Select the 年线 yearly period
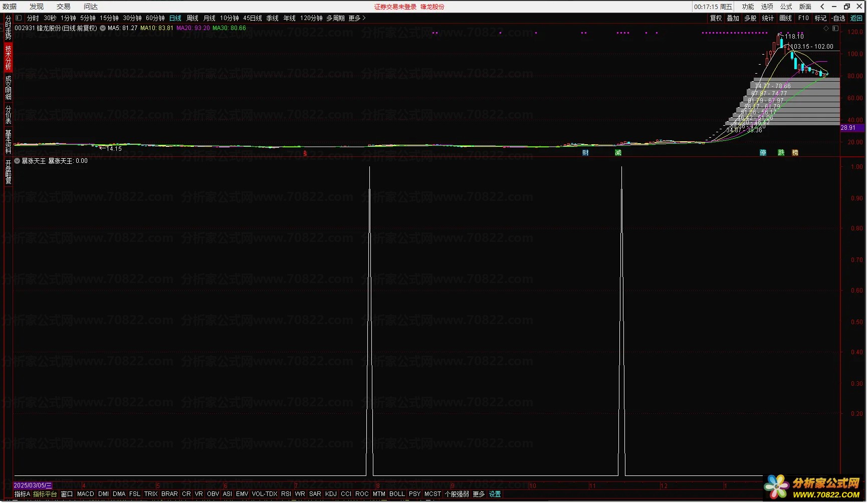The width and height of the screenshot is (868, 503). click(290, 18)
